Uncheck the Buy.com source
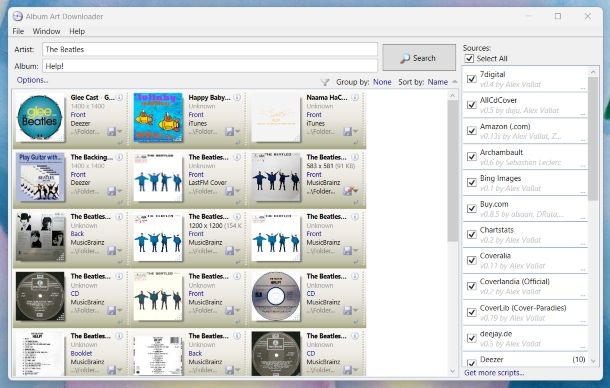The height and width of the screenshot is (388, 610). [472, 208]
